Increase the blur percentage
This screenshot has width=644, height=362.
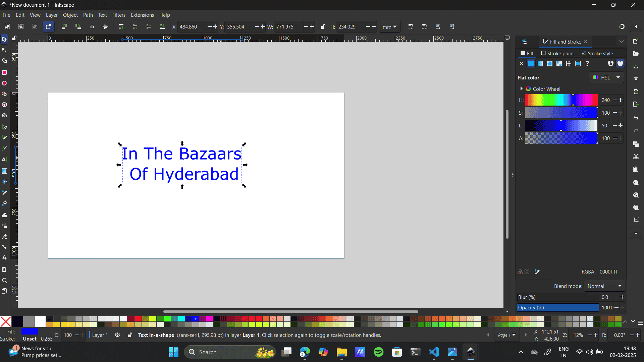[622, 297]
